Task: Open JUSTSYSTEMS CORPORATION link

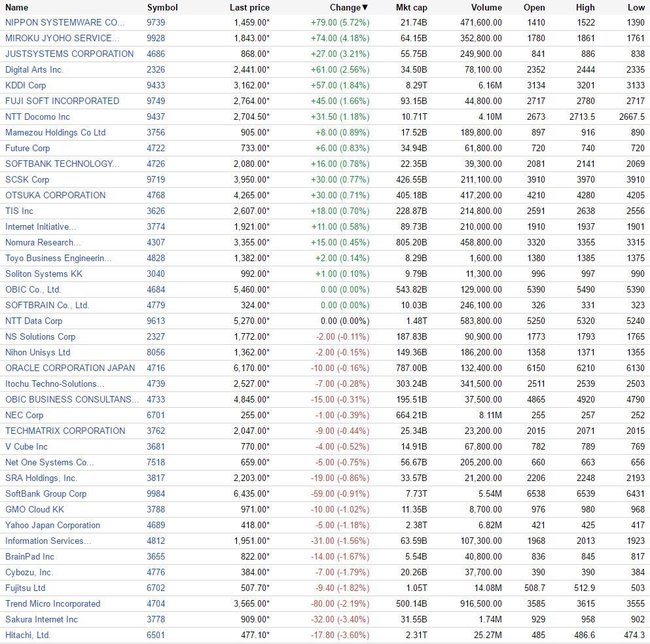Action: (69, 54)
